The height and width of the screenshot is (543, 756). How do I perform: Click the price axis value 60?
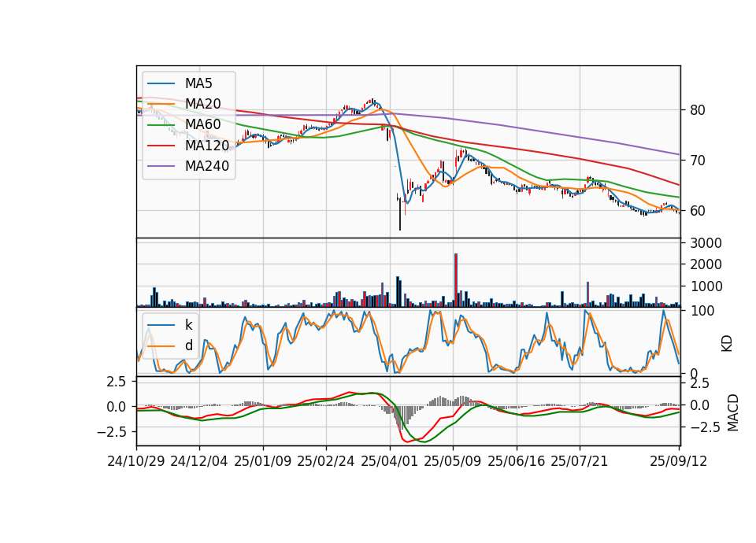pyautogui.click(x=697, y=211)
